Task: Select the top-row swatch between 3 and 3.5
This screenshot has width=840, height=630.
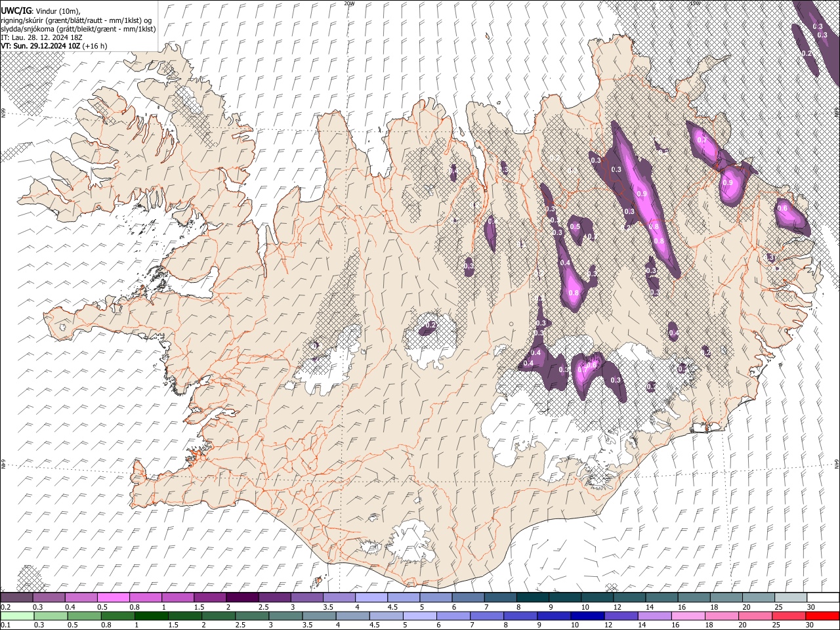Action: click(x=307, y=597)
